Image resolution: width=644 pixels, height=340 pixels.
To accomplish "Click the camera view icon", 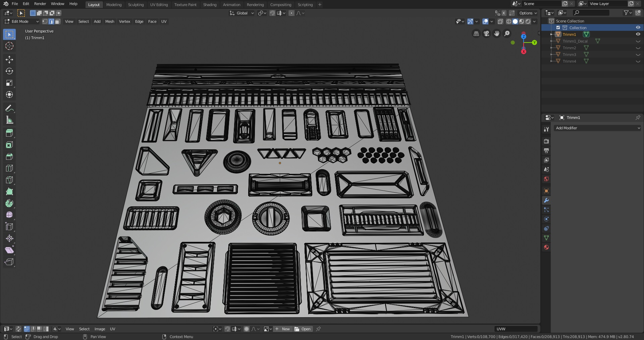I will coord(486,33).
